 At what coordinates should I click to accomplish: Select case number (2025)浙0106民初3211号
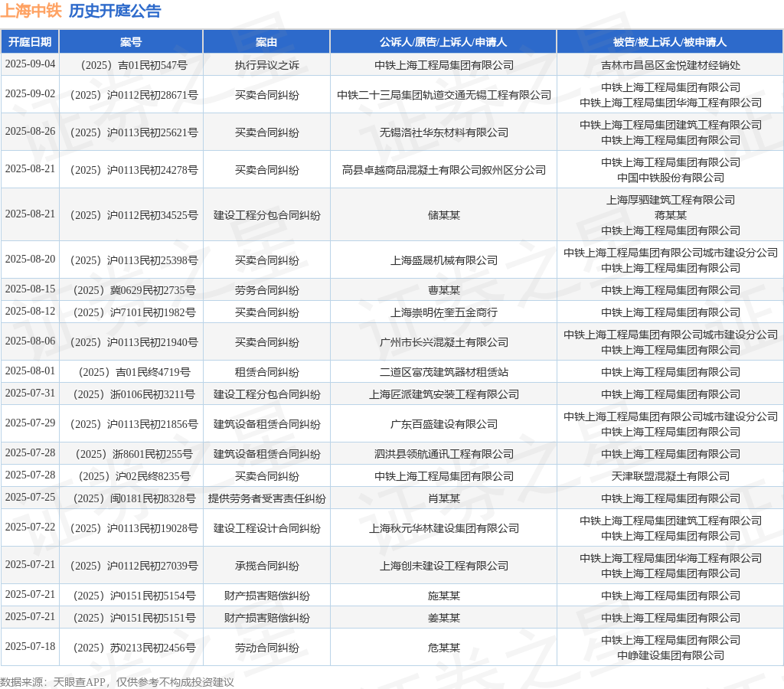133,394
